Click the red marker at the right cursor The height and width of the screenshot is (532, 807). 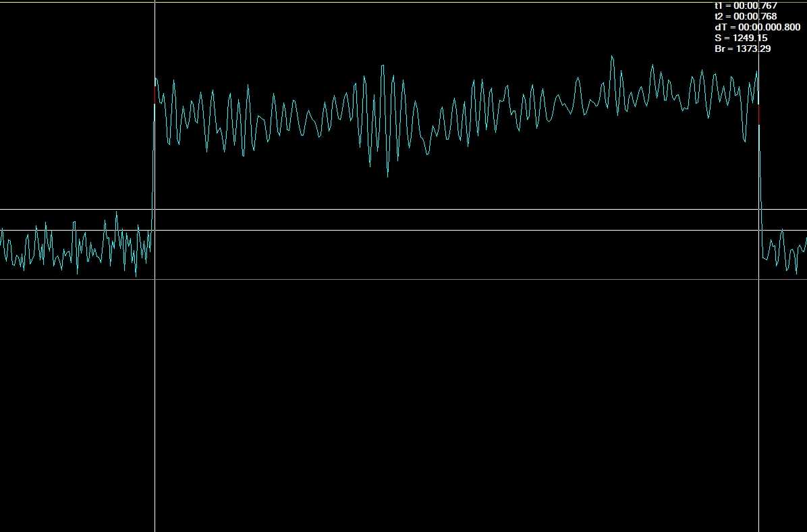pyautogui.click(x=758, y=114)
